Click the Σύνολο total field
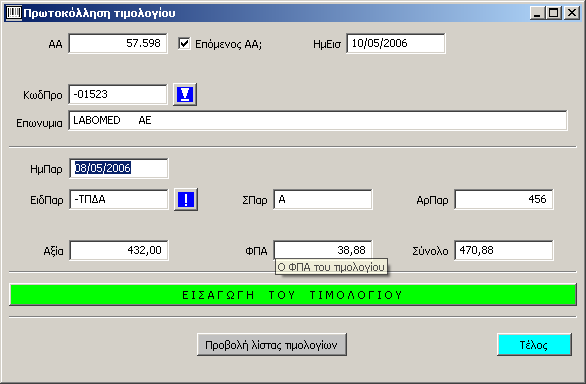 coord(504,250)
